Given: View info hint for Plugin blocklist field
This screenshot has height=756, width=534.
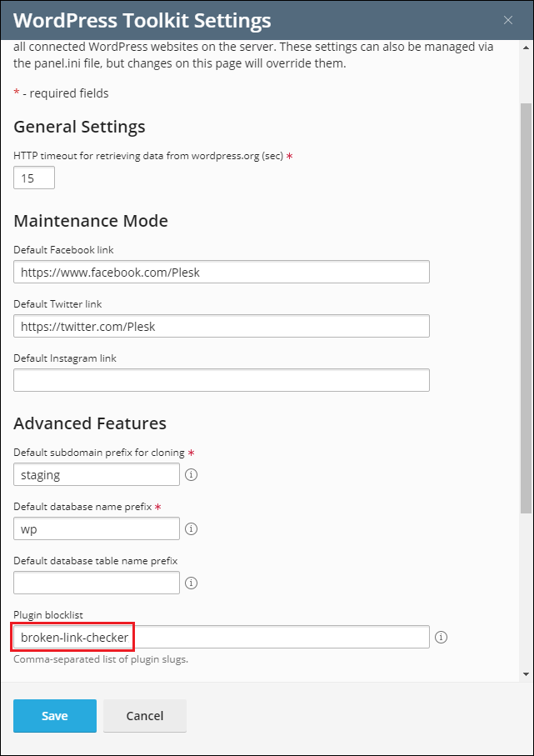Looking at the screenshot, I should (441, 638).
